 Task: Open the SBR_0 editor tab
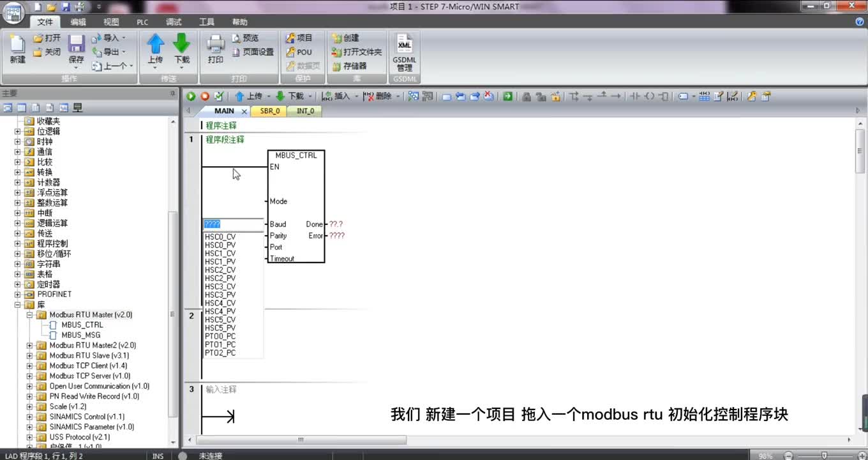[x=269, y=111]
